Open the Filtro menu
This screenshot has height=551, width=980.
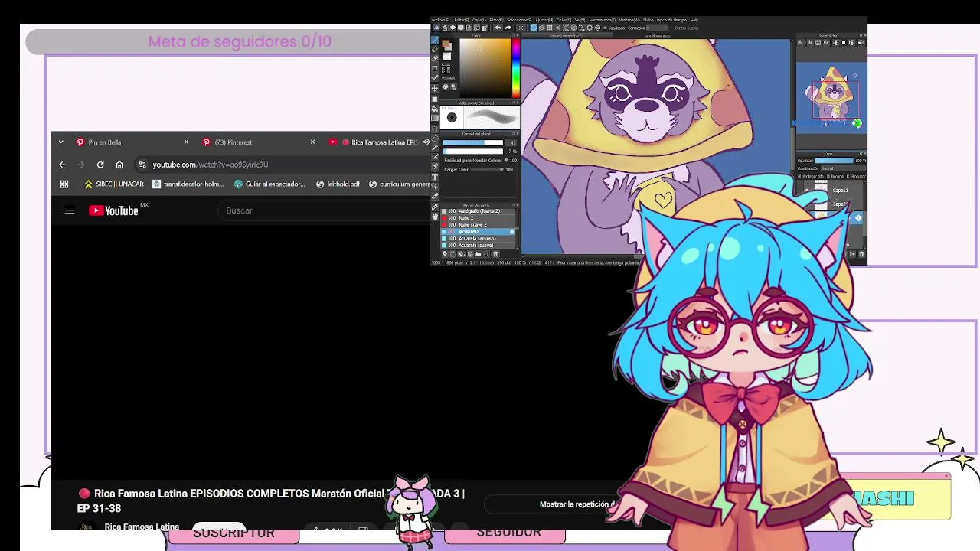coord(496,20)
